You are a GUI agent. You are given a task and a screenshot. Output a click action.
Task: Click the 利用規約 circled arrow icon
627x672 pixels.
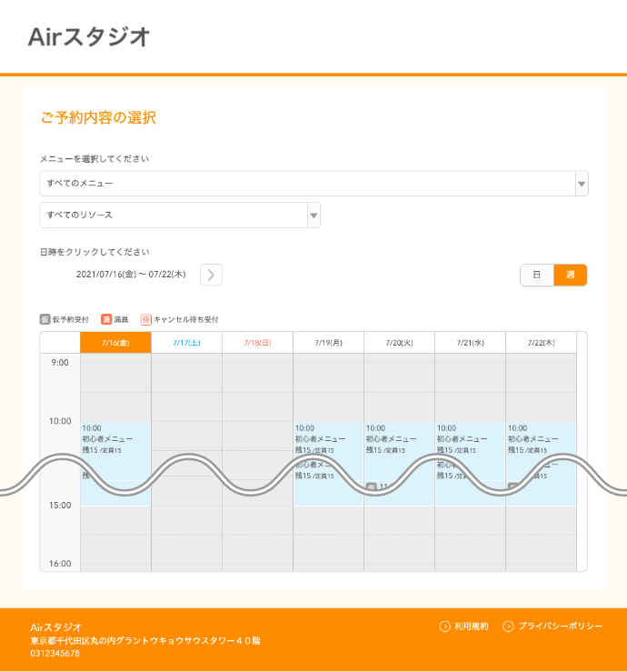[445, 627]
